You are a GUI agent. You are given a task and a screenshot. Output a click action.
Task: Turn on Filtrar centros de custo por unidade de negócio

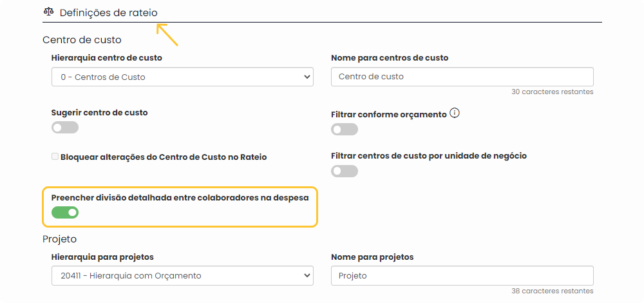click(x=345, y=171)
